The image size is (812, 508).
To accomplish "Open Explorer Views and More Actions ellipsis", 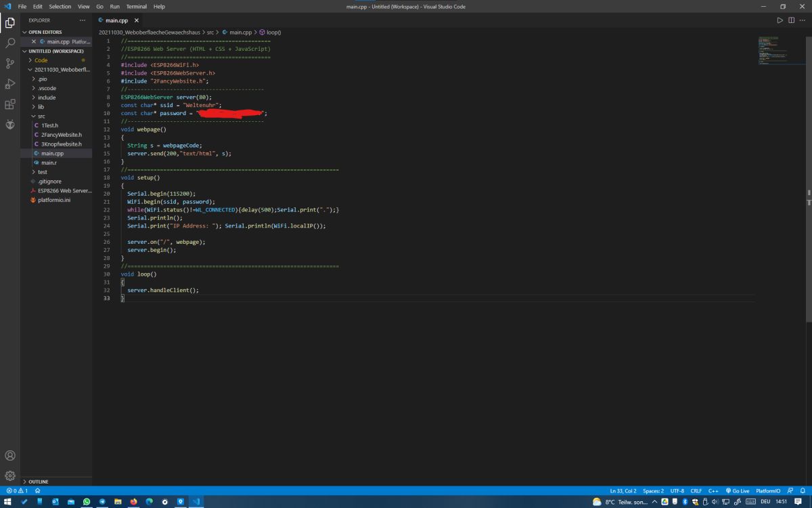I will (x=83, y=20).
